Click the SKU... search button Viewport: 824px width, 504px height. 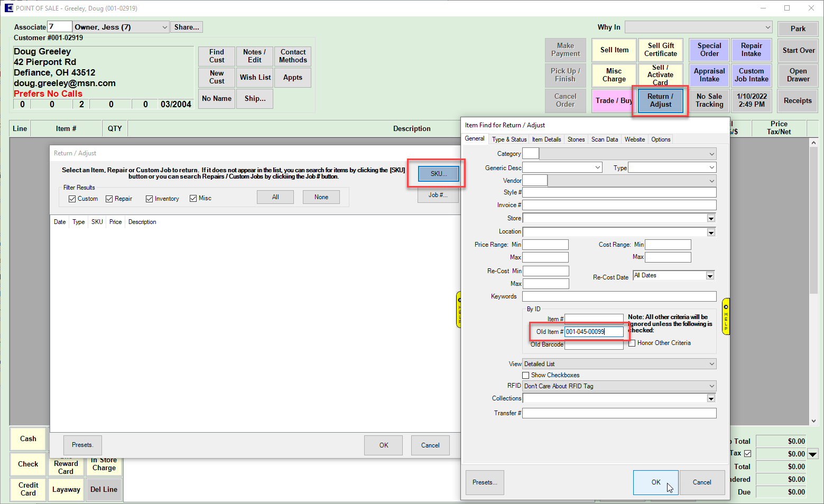[x=438, y=174]
